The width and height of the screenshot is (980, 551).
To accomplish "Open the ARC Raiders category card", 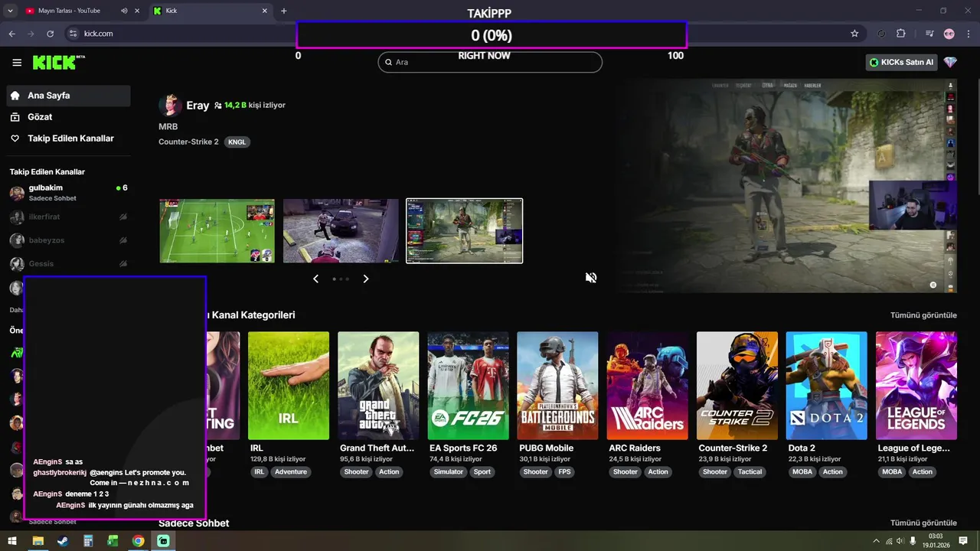I will click(x=647, y=386).
